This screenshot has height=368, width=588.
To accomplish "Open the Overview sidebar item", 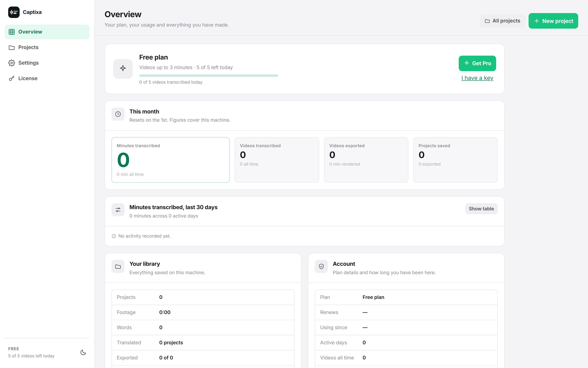I will [47, 32].
